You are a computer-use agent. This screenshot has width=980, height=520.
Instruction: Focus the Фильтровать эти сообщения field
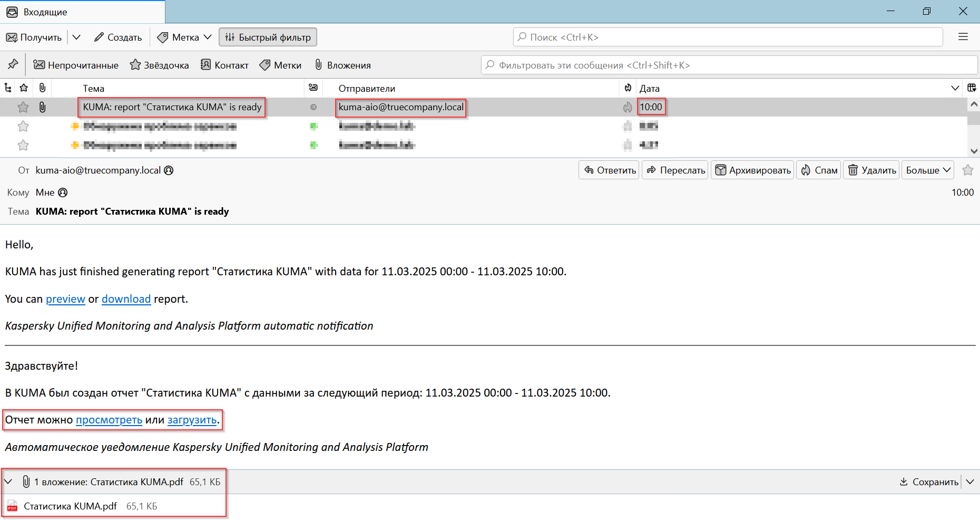point(729,65)
